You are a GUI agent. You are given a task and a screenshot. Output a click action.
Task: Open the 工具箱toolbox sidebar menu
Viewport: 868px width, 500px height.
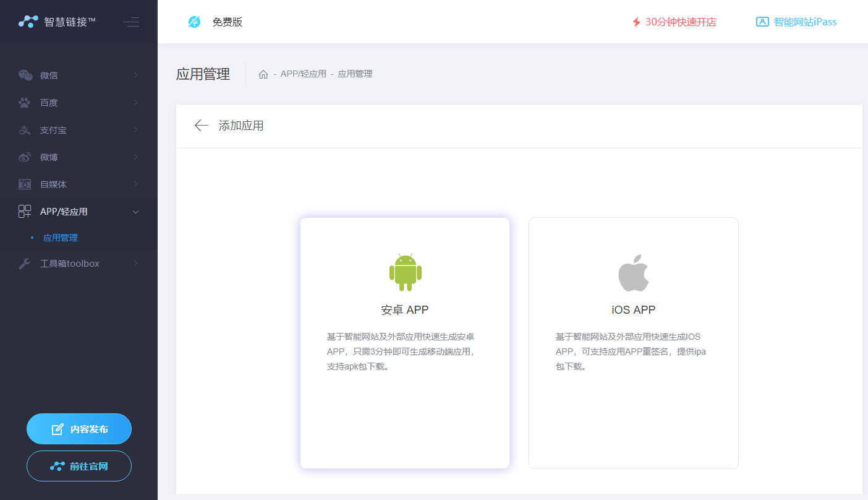[79, 264]
